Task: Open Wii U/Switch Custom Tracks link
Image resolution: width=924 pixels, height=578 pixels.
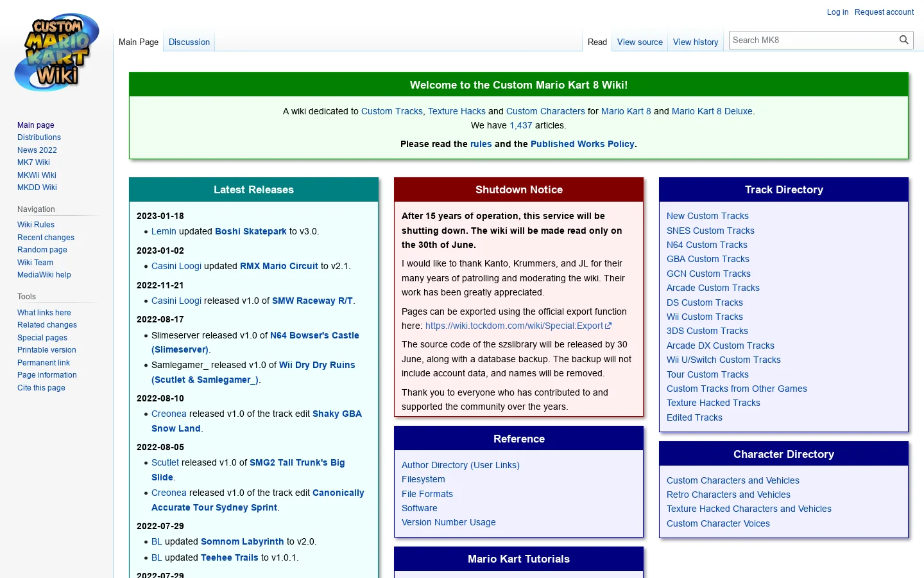Action: (x=724, y=360)
